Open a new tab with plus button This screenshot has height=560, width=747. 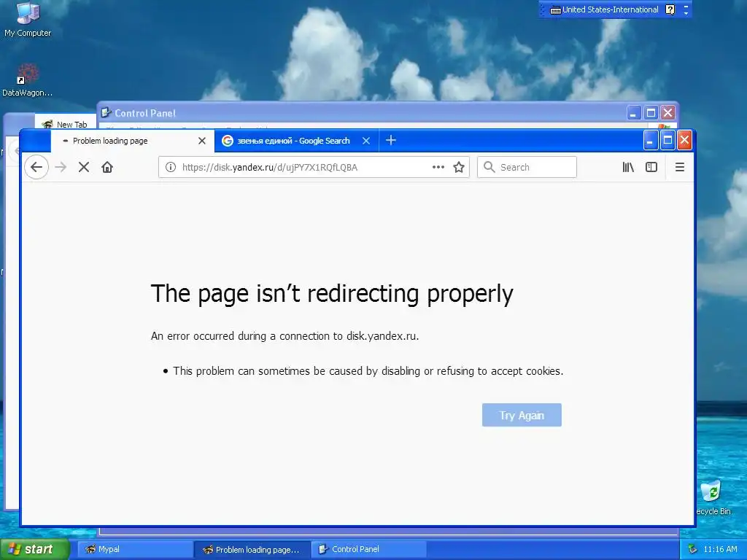click(391, 141)
